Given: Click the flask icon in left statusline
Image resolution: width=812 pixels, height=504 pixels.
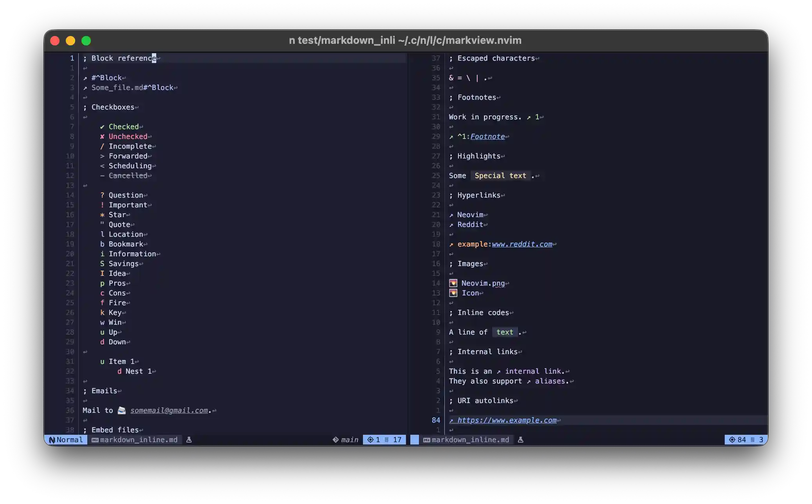Looking at the screenshot, I should pyautogui.click(x=189, y=440).
